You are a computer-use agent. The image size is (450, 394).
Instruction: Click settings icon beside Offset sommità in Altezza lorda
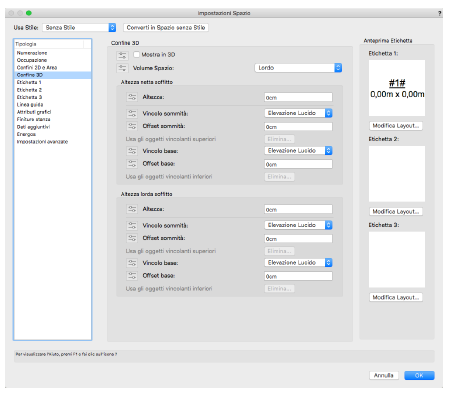tap(132, 238)
